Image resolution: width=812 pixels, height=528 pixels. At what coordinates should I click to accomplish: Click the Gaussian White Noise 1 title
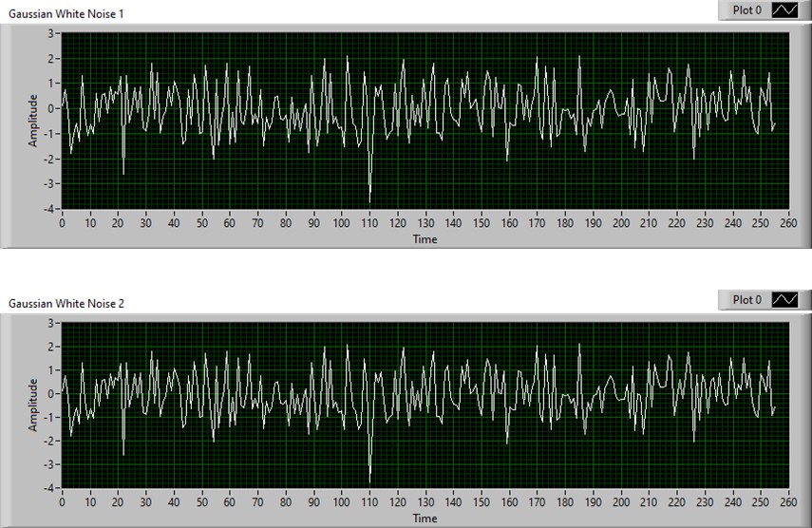(66, 14)
